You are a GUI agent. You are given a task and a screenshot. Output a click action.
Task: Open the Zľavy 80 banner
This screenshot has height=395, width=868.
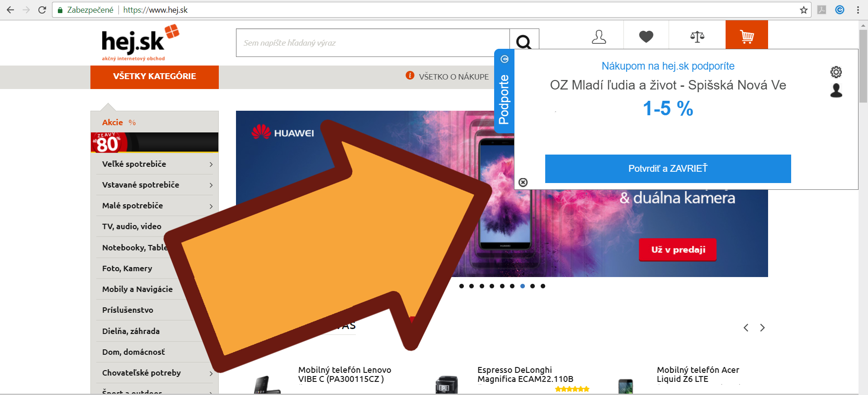[x=155, y=142]
